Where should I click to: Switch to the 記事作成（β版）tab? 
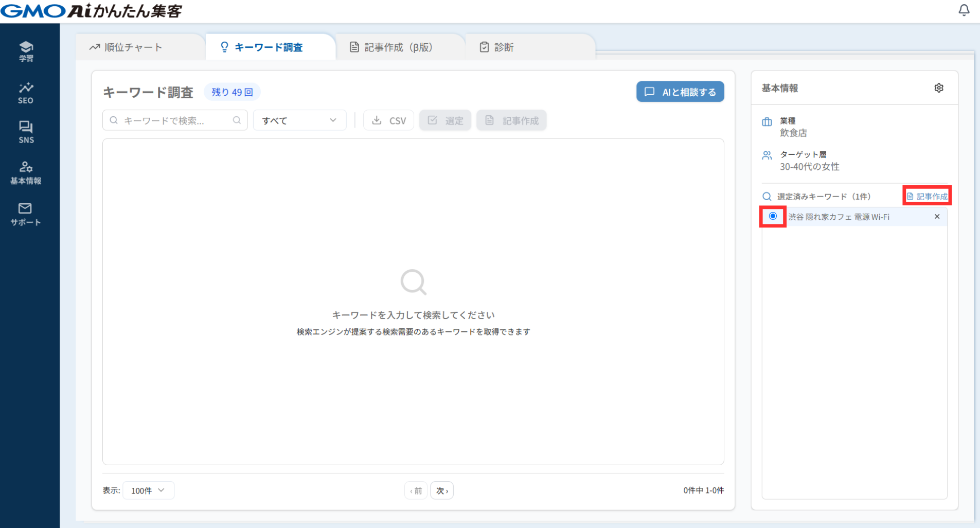[x=391, y=47]
